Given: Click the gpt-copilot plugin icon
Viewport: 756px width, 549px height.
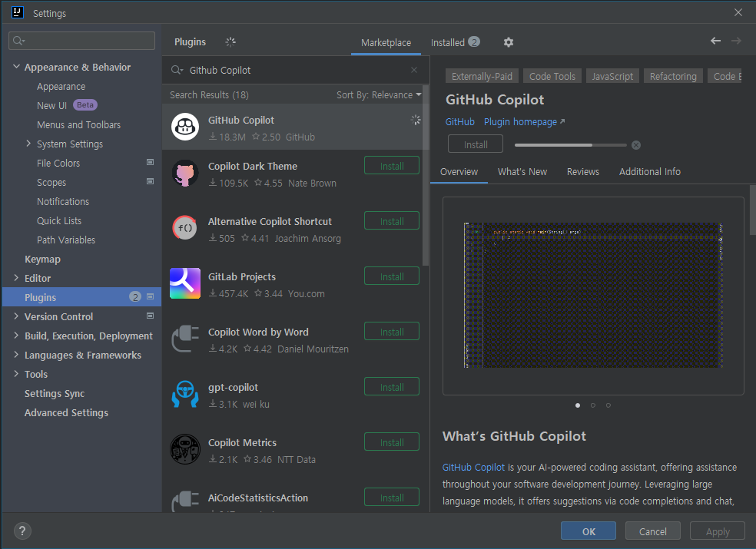Looking at the screenshot, I should click(x=185, y=394).
